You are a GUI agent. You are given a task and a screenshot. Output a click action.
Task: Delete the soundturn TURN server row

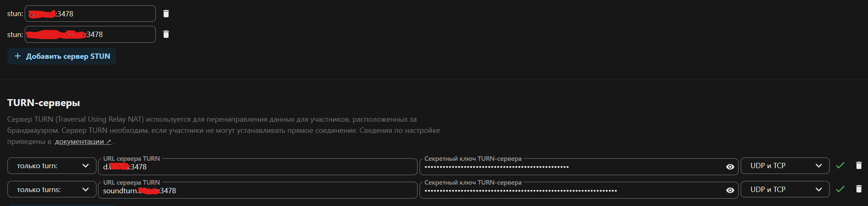(x=859, y=189)
